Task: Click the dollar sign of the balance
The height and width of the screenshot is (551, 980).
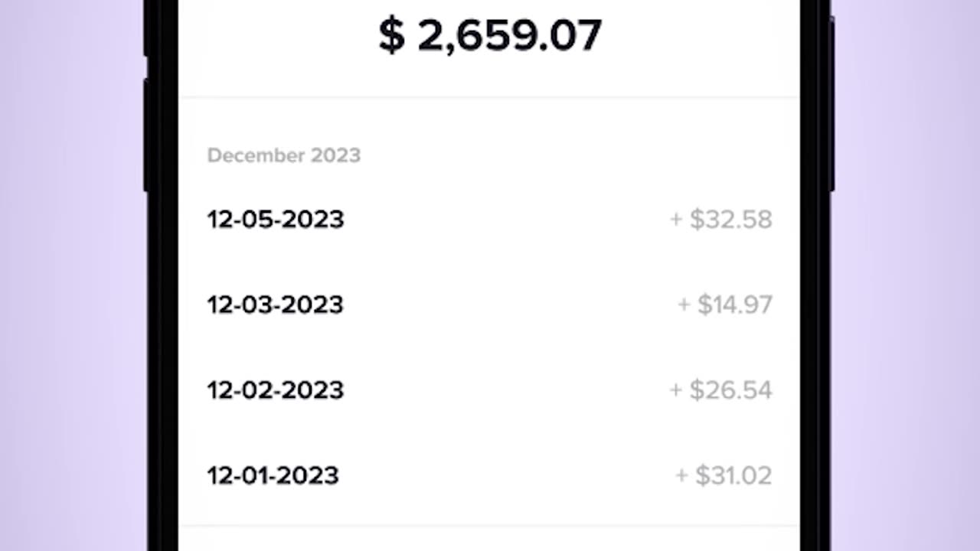Action: click(391, 36)
